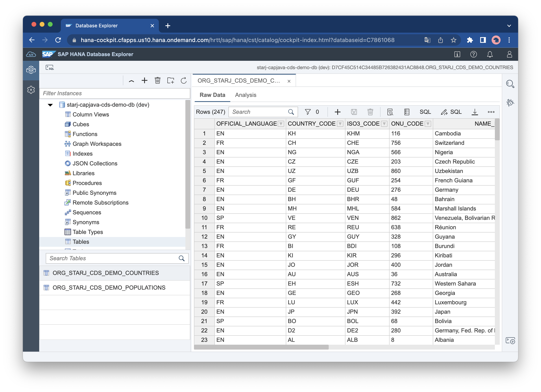Image resolution: width=541 pixels, height=392 pixels.
Task: Collapse the starj-capjava-cds-demo-db tree node
Action: point(50,105)
